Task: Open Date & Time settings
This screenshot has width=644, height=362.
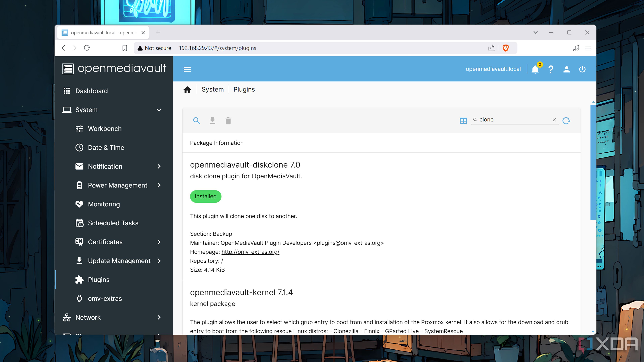Action: (x=114, y=148)
